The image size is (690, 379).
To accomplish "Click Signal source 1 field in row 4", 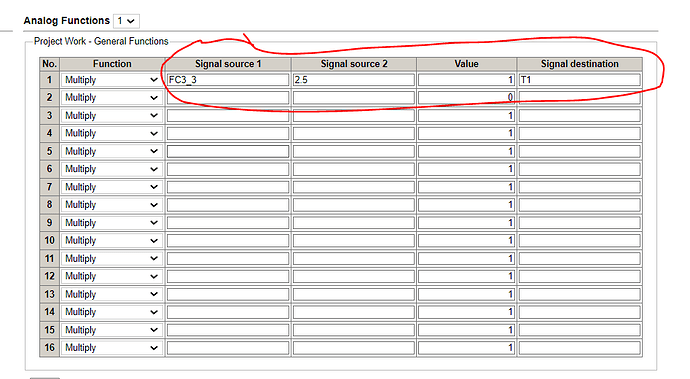I will coord(228,133).
